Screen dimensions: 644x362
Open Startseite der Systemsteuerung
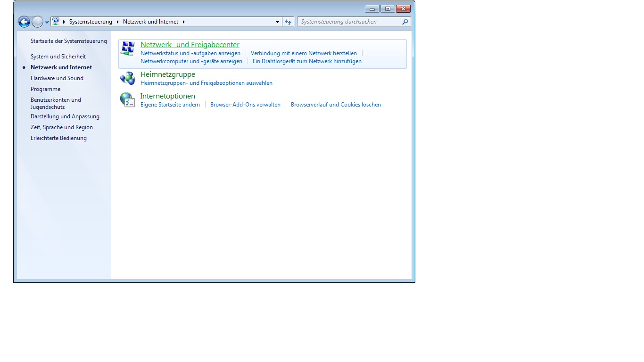tap(69, 41)
